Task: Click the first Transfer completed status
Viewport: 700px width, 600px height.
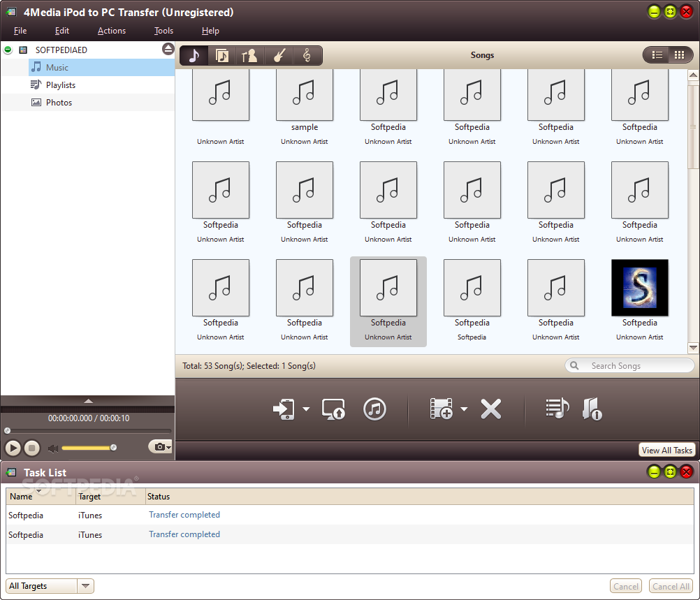Action: 184,515
